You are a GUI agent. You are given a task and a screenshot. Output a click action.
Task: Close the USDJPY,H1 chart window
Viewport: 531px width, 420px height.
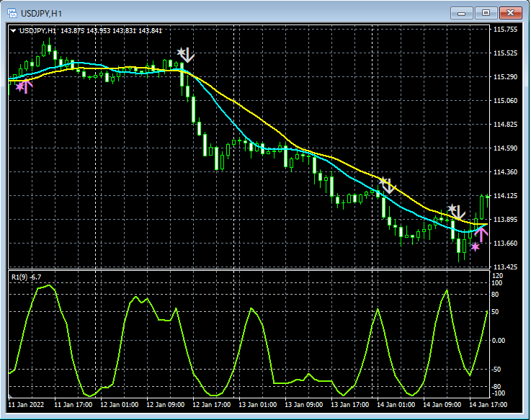[510, 13]
